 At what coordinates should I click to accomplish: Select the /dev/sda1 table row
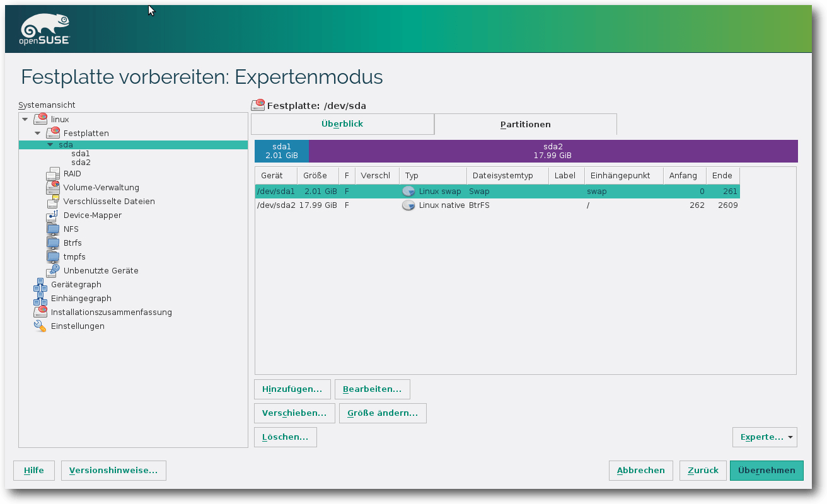tap(497, 191)
